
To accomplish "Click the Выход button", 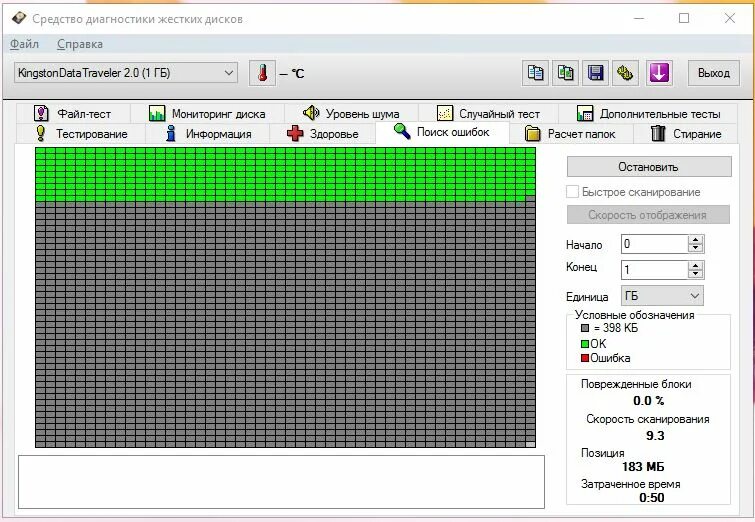I will click(x=714, y=73).
